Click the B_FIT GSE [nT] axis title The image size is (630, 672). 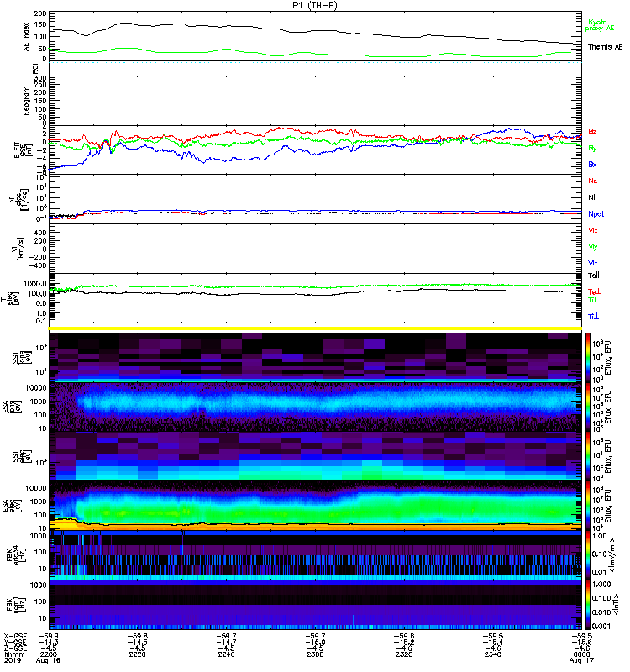tap(24, 150)
